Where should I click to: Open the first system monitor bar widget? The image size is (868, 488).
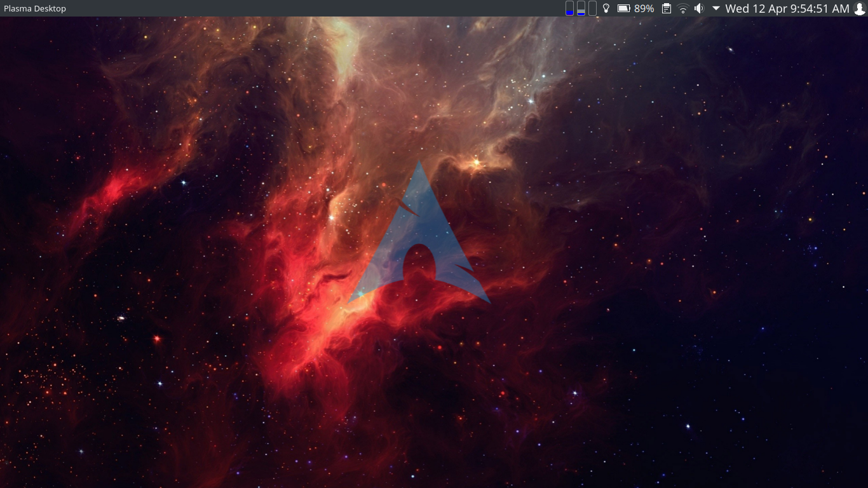(569, 8)
